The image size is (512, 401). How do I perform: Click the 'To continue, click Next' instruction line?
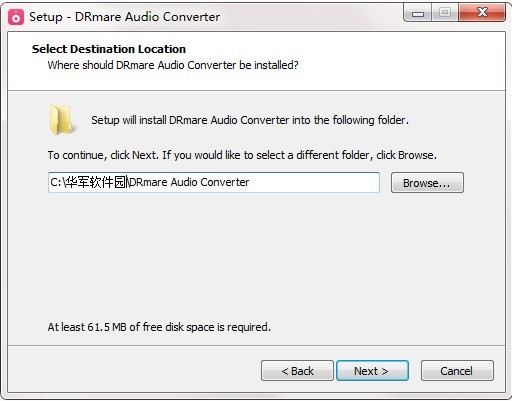[x=242, y=155]
